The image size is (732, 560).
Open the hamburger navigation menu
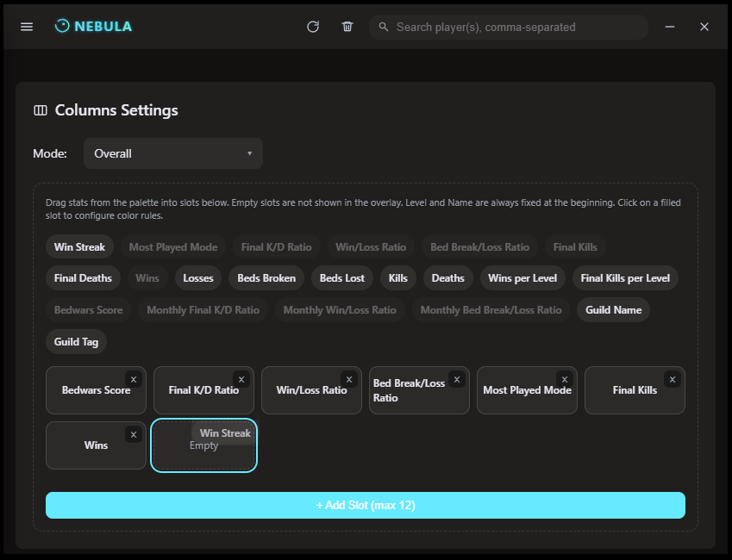28,26
